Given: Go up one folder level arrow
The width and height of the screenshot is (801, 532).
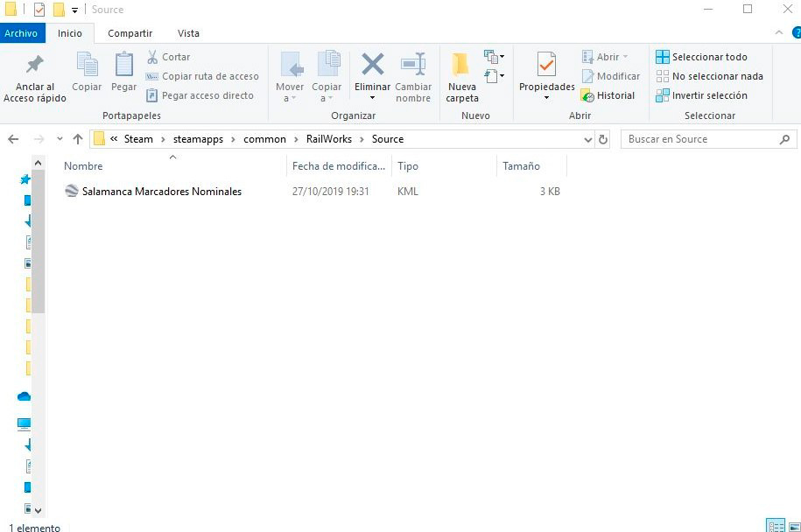Looking at the screenshot, I should pos(78,139).
